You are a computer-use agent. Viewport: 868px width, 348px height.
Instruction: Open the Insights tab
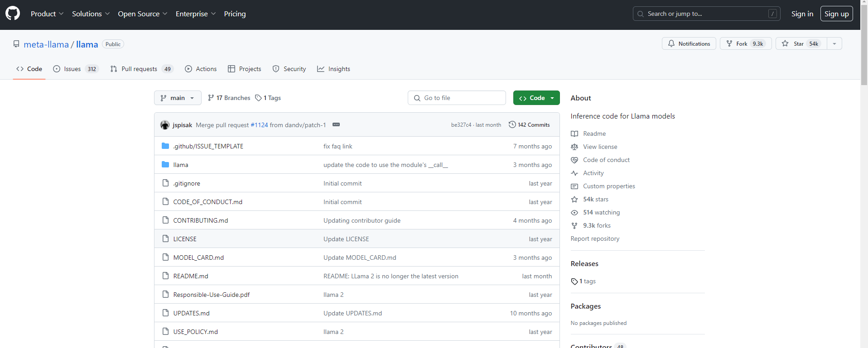coord(333,69)
